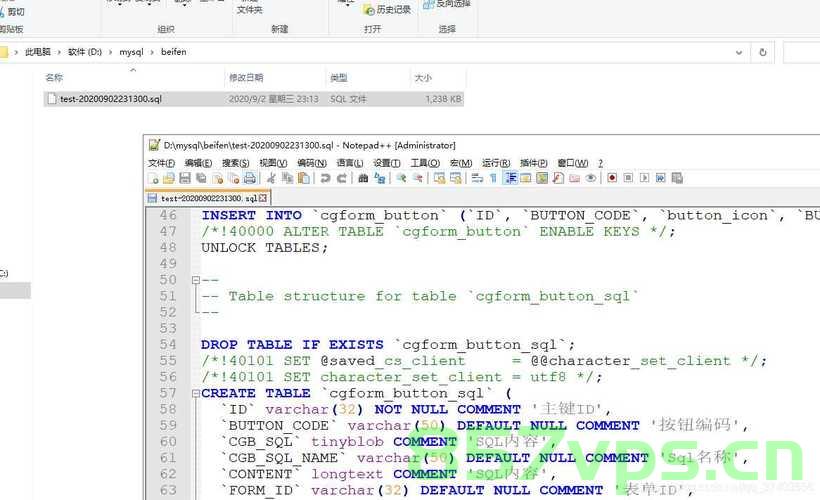Open the 窗口(W) menu
This screenshot has width=820, height=500.
(x=573, y=163)
